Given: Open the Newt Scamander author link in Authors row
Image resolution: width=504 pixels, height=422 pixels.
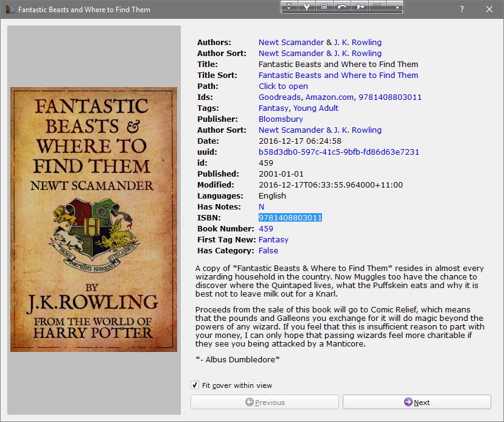Looking at the screenshot, I should click(x=291, y=42).
